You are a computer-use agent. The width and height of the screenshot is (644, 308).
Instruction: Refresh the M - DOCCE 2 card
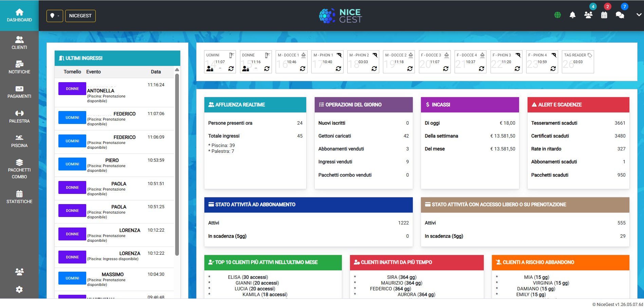point(410,69)
